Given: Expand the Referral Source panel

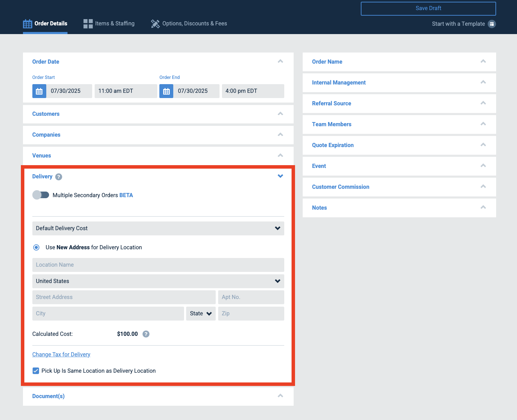Looking at the screenshot, I should (x=399, y=104).
